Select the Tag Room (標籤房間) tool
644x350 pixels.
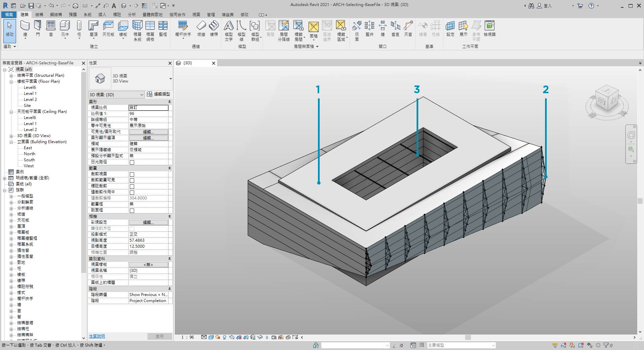point(299,30)
